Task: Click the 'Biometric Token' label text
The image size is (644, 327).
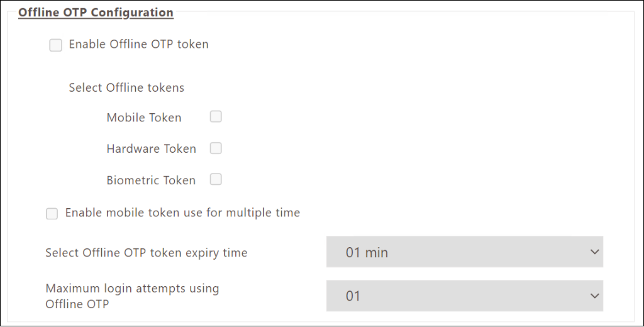Action: click(x=151, y=180)
